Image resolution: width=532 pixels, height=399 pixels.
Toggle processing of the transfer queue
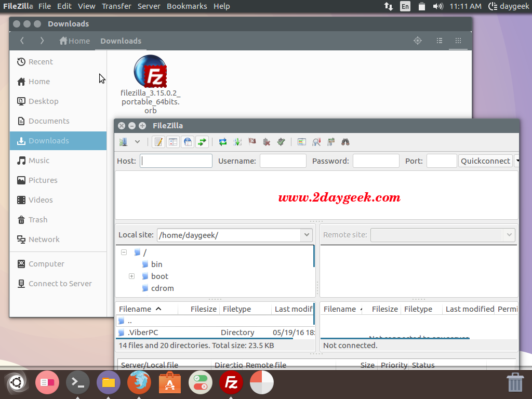point(237,142)
